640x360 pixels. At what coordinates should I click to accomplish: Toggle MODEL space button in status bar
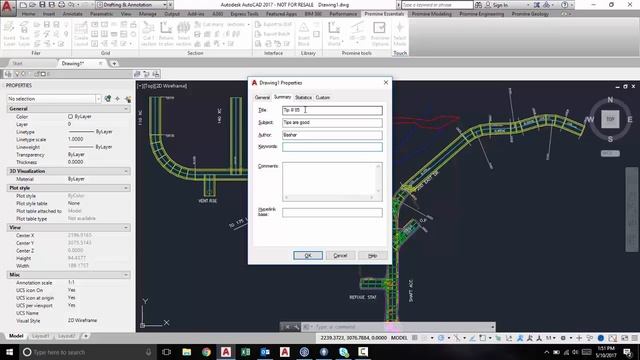coord(399,338)
